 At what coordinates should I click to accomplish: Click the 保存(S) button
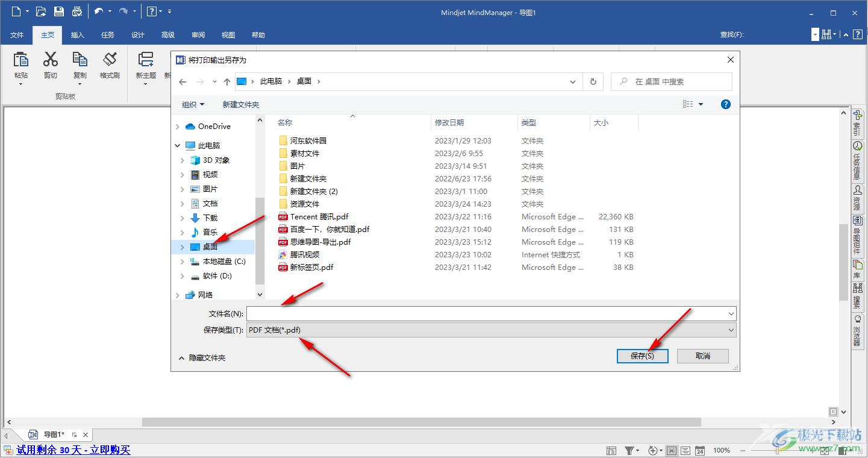click(x=642, y=356)
